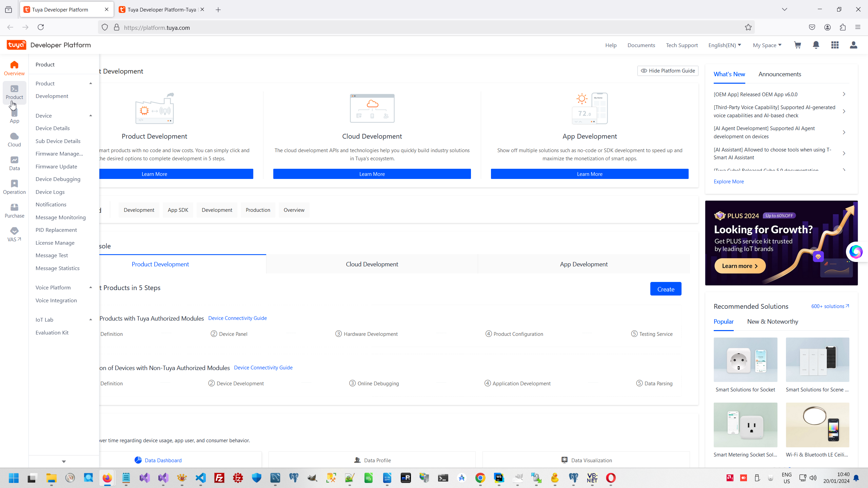Open the Purchase section in sidebar
Screen dimensions: 868x488
point(14,211)
